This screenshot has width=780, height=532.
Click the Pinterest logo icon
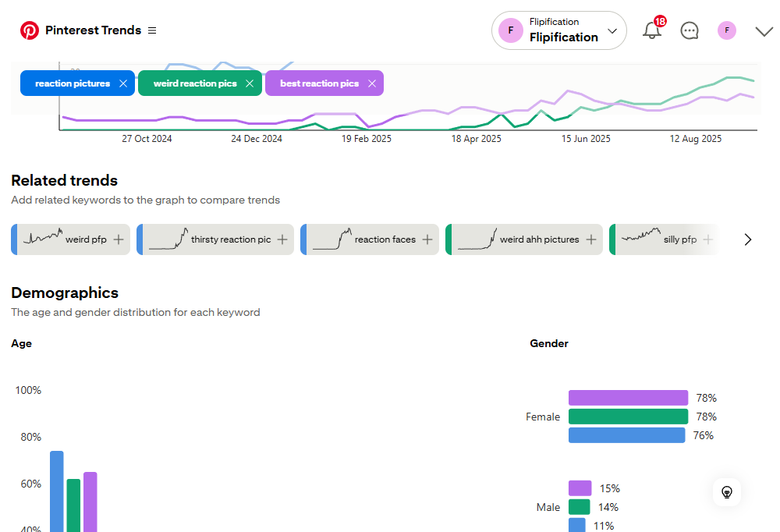pos(30,30)
